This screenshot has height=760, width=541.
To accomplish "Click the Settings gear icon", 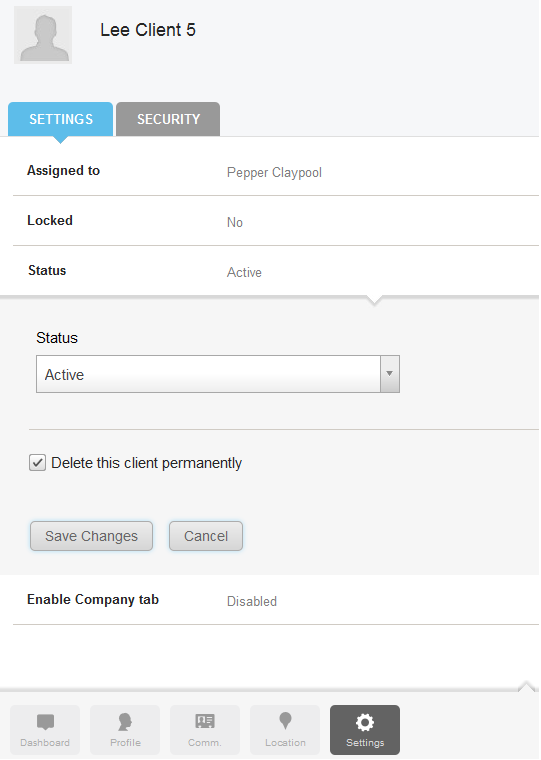I will [365, 722].
